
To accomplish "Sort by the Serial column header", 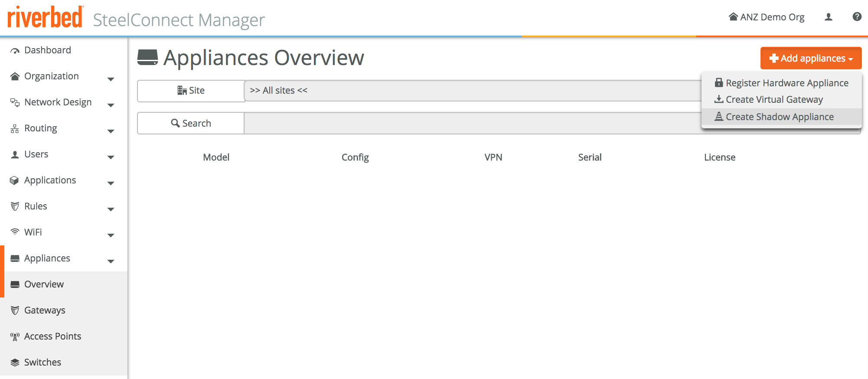I will point(590,157).
